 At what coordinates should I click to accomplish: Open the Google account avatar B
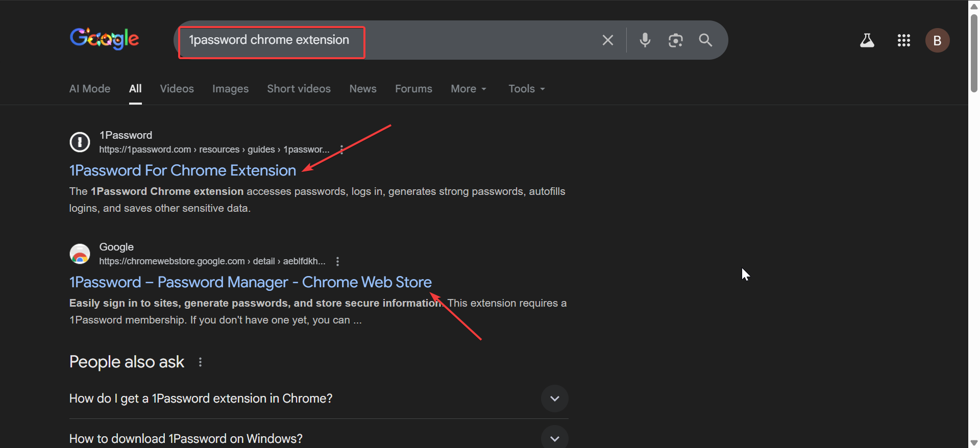pos(937,40)
